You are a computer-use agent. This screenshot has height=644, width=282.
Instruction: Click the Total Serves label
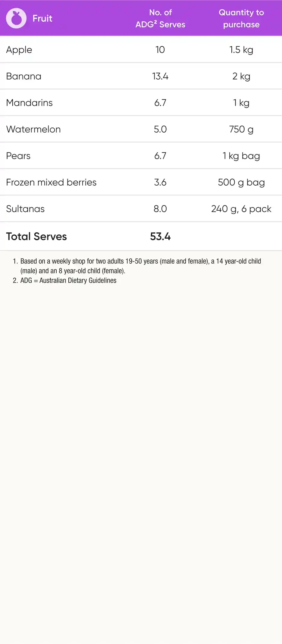[36, 237]
